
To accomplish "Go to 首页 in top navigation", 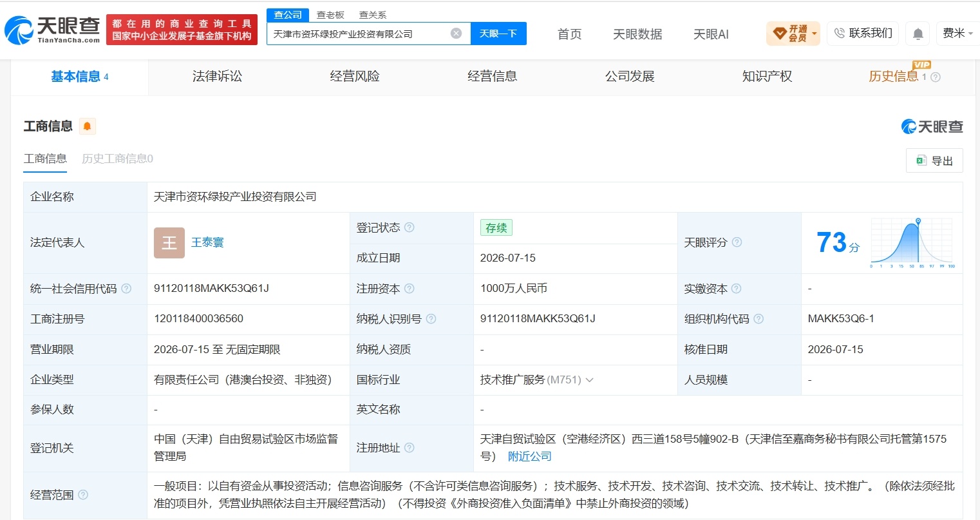I will pos(569,34).
